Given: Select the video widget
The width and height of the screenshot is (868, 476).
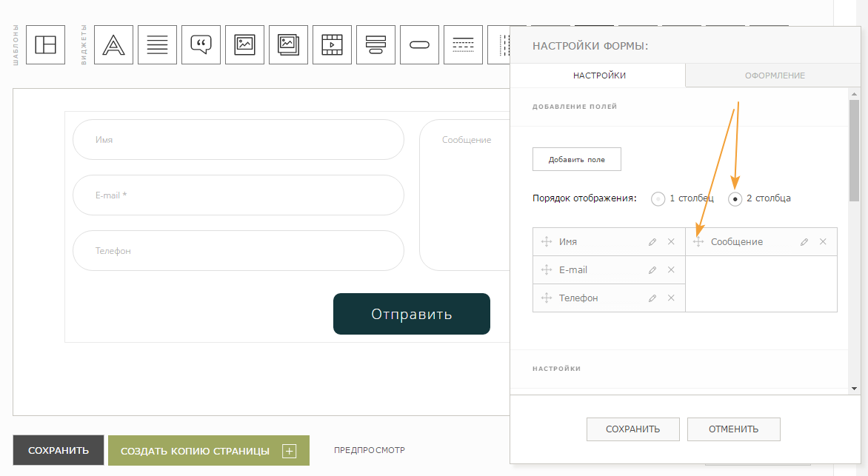Looking at the screenshot, I should [x=332, y=45].
